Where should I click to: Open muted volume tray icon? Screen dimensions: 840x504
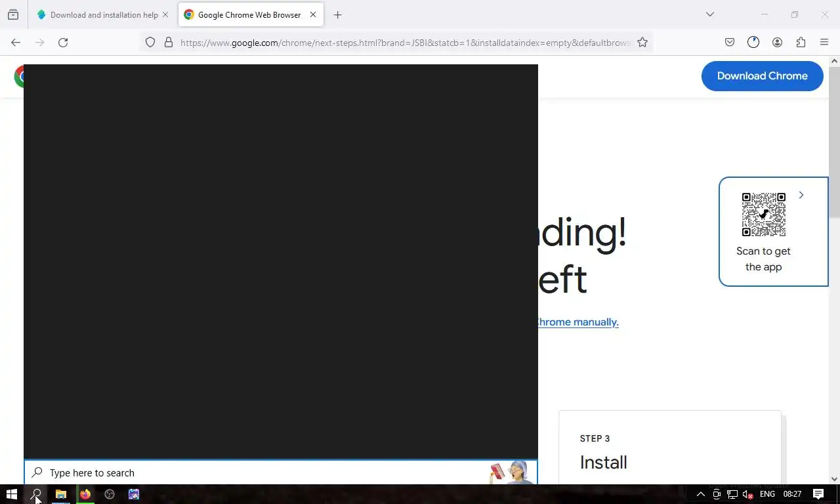747,494
